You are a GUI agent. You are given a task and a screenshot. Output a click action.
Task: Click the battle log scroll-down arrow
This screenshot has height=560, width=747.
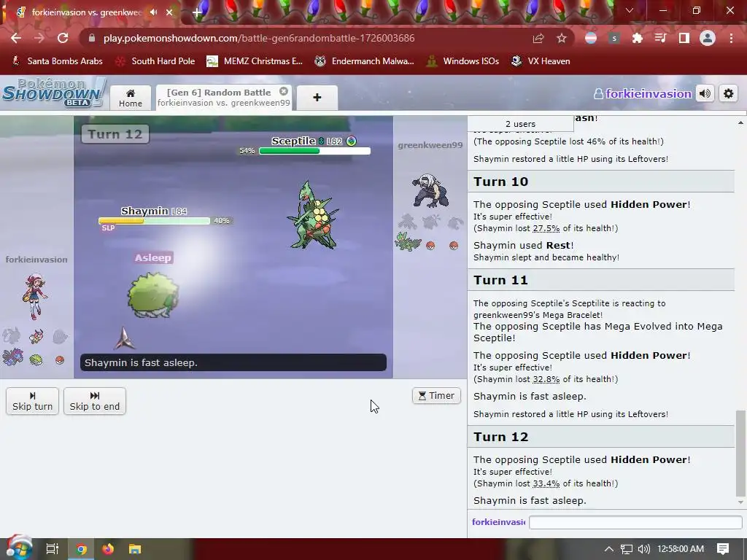[740, 502]
